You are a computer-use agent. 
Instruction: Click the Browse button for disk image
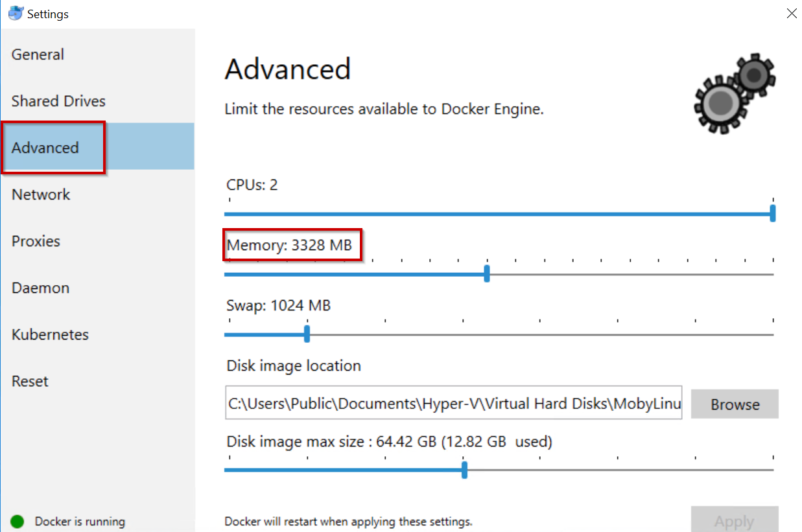[x=735, y=404]
